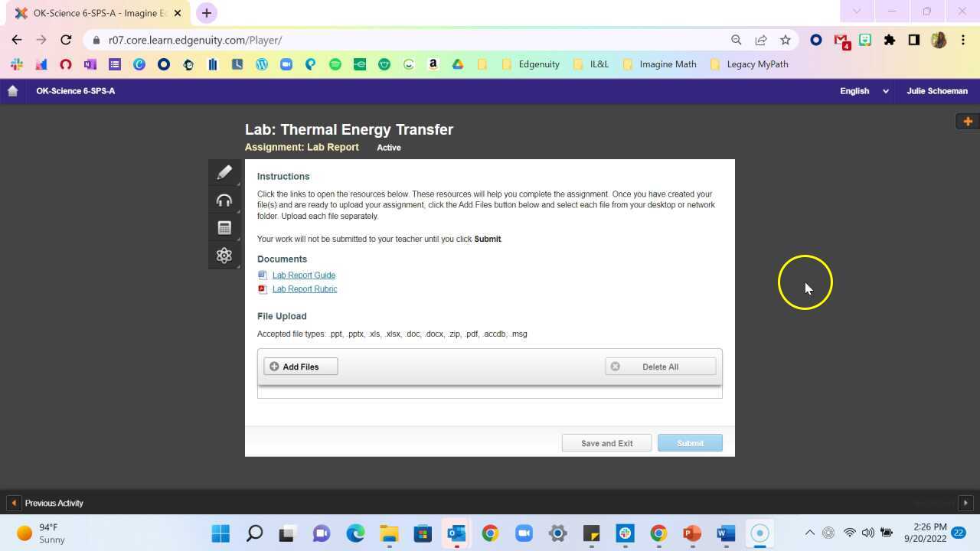Open the Google Drive bookmark

458,64
